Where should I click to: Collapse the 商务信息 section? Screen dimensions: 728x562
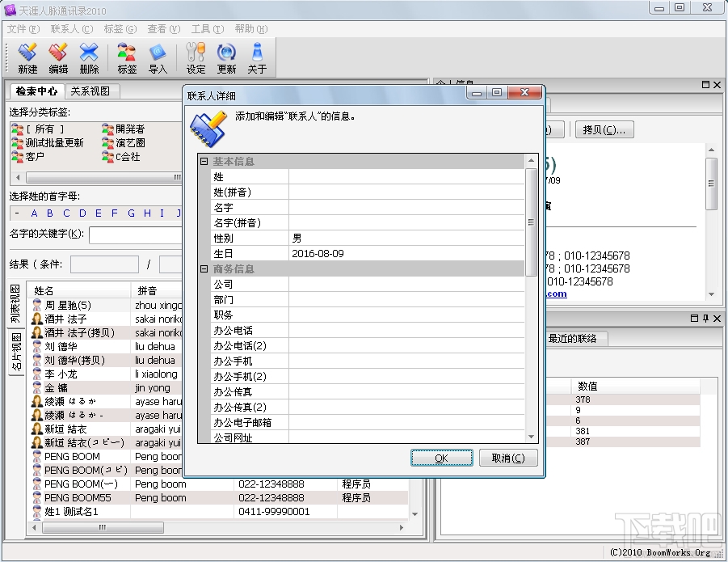pyautogui.click(x=204, y=269)
